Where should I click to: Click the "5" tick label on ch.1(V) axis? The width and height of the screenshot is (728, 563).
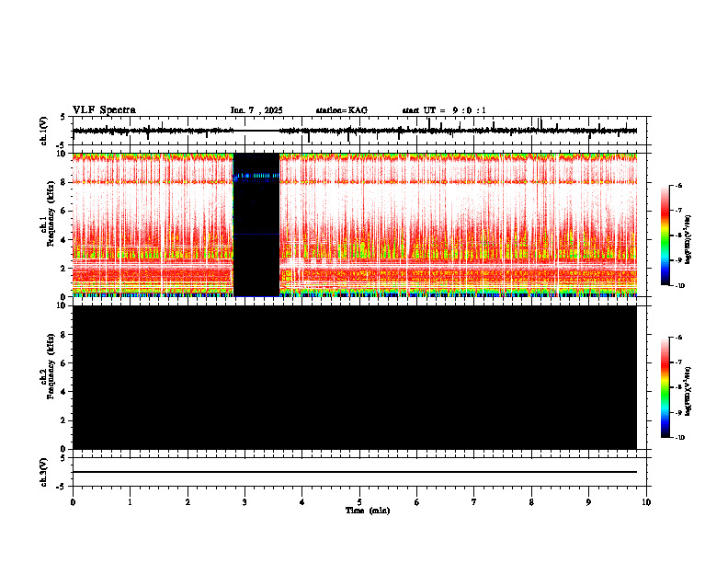(63, 117)
